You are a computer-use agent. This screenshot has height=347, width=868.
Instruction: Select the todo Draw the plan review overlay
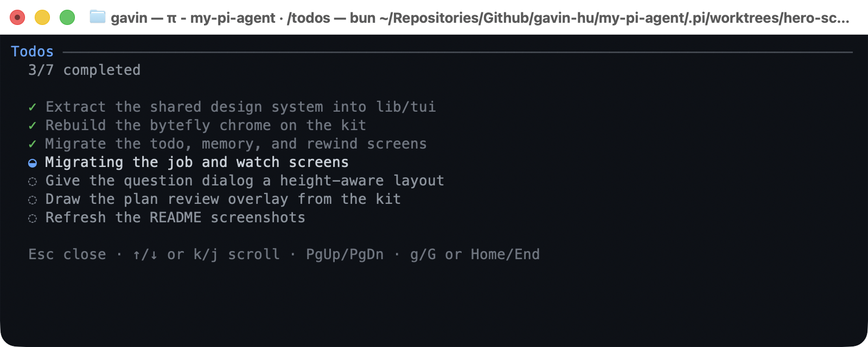pos(223,199)
